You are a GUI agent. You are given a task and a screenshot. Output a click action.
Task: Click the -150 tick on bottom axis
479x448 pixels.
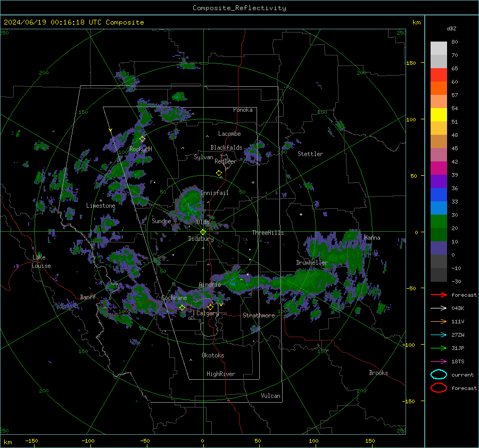pos(32,441)
